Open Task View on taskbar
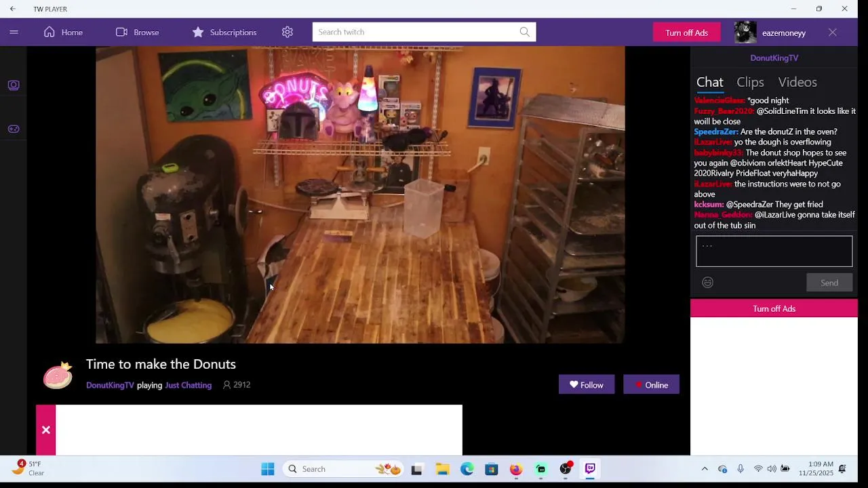Viewport: 868px width, 488px height. coord(417,469)
